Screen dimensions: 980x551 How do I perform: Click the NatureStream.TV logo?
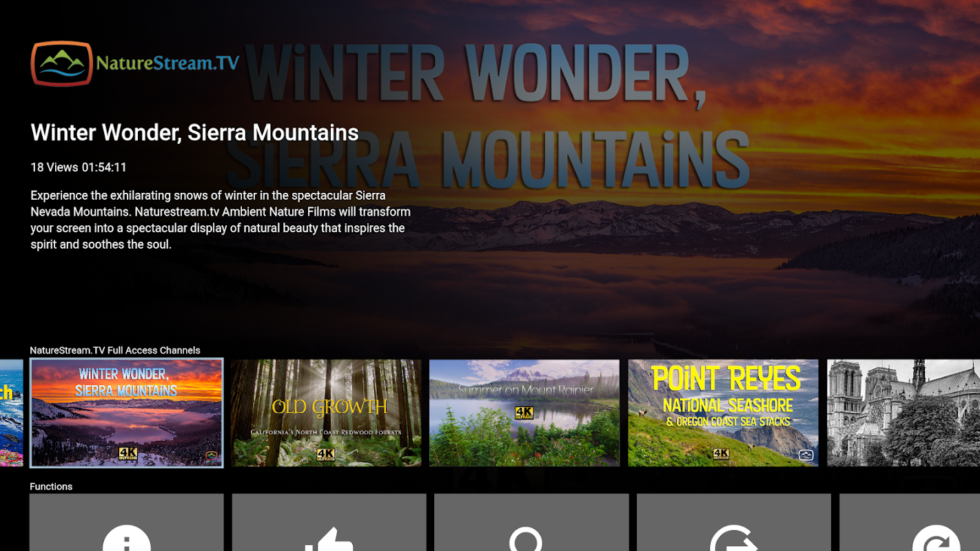[x=135, y=63]
